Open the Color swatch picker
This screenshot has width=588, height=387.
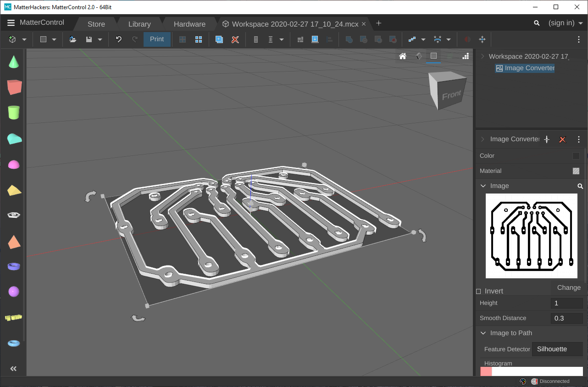576,156
